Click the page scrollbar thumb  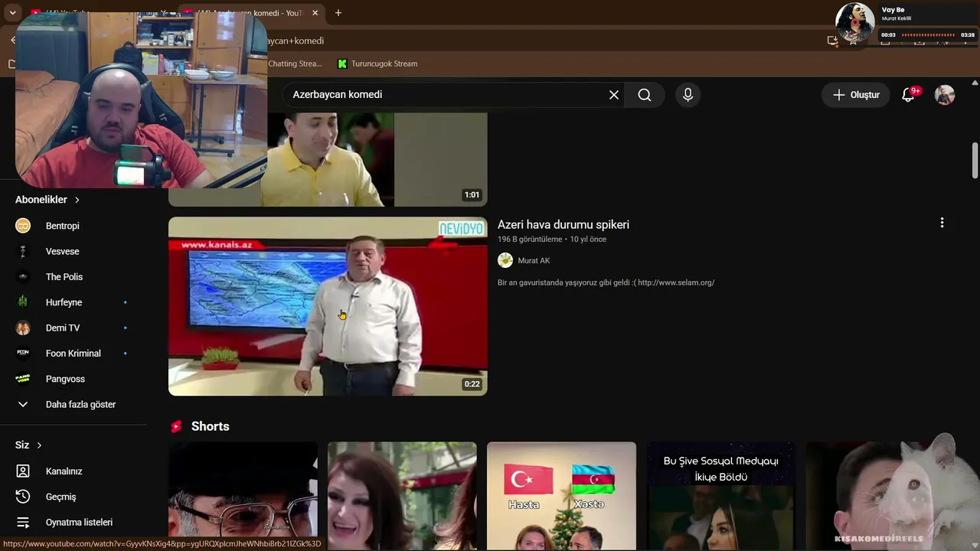point(975,161)
